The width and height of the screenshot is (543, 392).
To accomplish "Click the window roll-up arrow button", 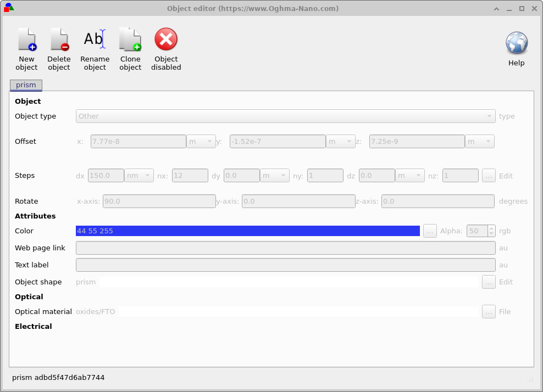I will (496, 9).
